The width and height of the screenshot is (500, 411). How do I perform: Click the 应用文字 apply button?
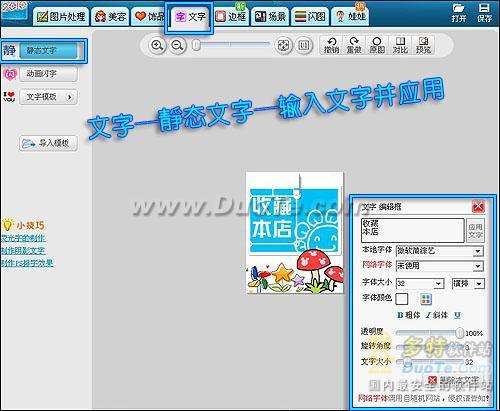[475, 231]
